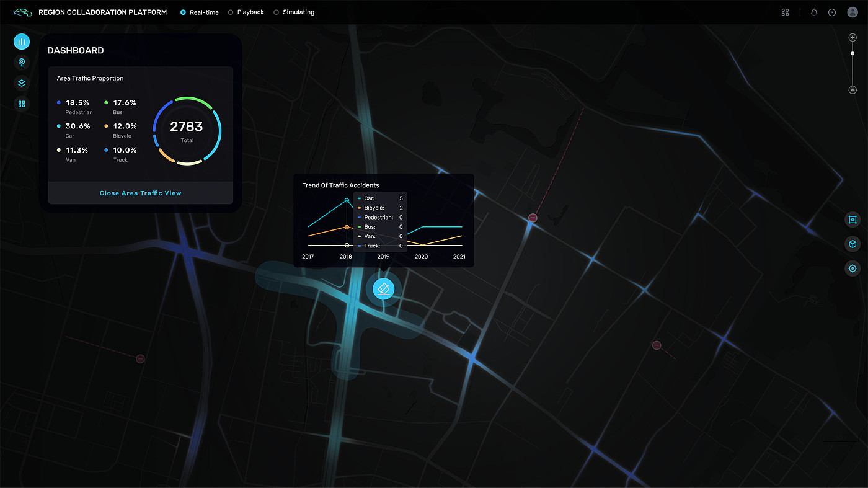Click the 12.0% Bicycle legend entry

tap(120, 130)
